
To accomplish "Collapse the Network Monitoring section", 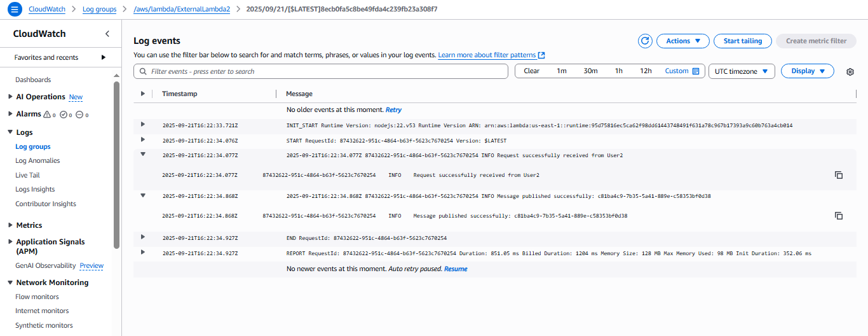I will (10, 283).
